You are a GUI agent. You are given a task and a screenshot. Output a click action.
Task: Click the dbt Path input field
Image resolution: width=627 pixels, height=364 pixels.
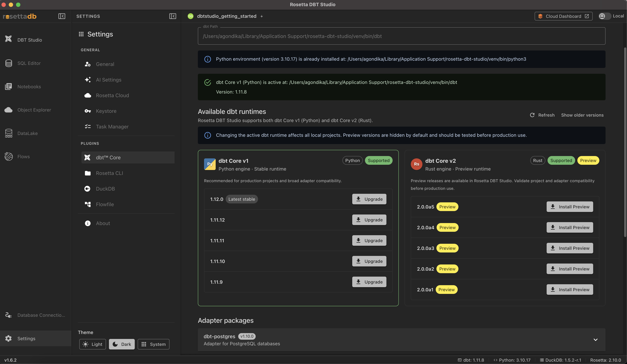click(402, 36)
